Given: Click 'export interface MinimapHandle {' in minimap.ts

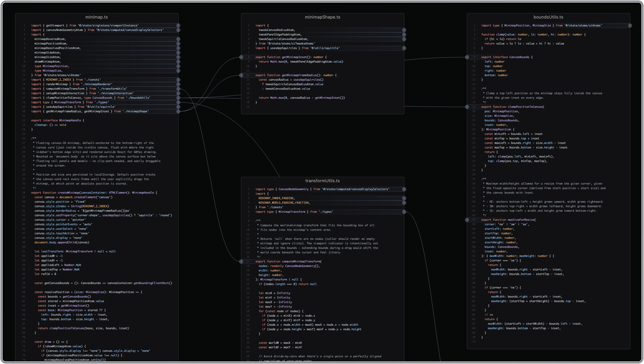Looking at the screenshot, I should pos(58,120).
